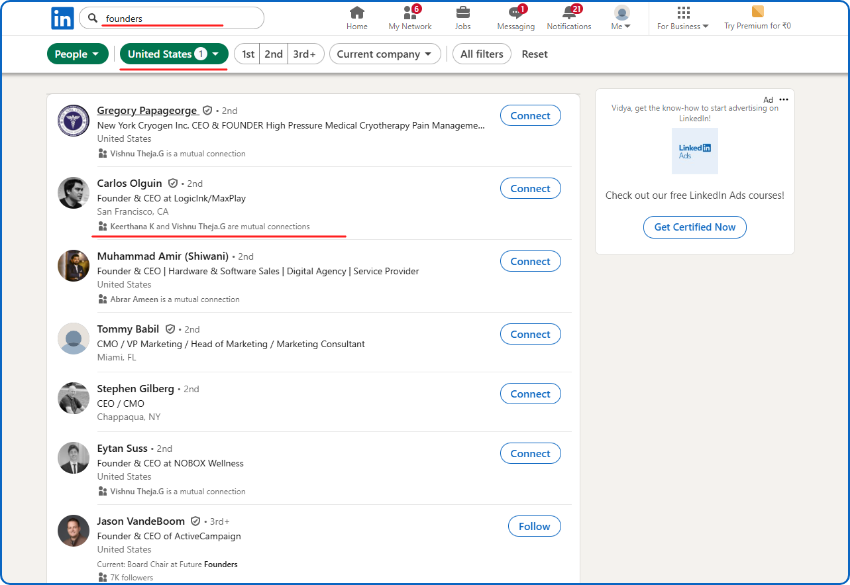Image resolution: width=850 pixels, height=585 pixels.
Task: Open Stephen Gilberg name link
Action: 136,389
